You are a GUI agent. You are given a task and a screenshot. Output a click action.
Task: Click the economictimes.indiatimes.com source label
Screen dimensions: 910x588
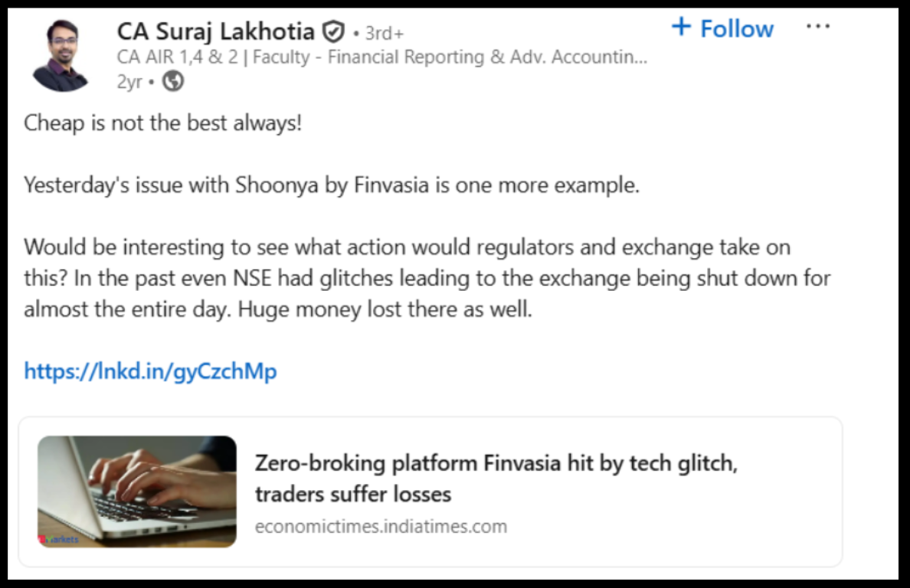click(x=381, y=526)
